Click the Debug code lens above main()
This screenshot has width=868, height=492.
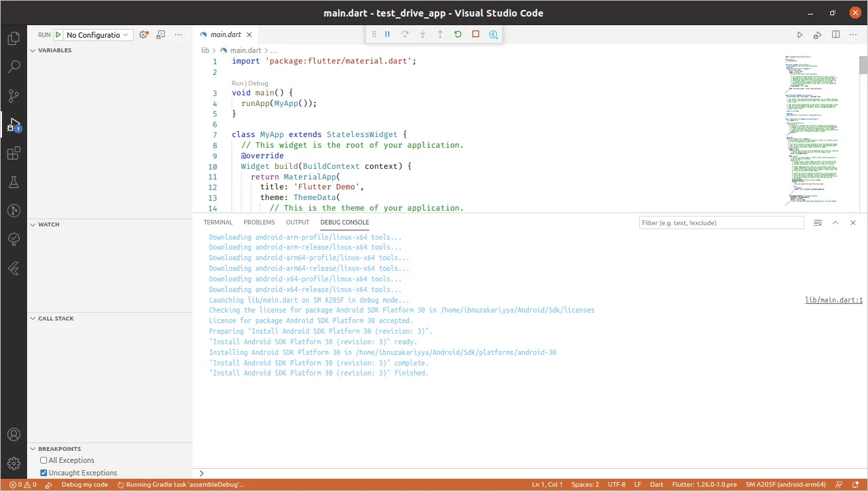[x=259, y=83]
